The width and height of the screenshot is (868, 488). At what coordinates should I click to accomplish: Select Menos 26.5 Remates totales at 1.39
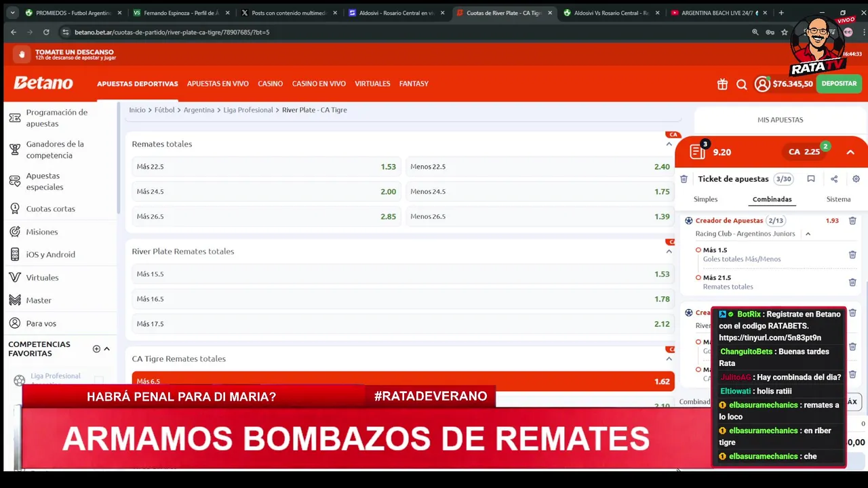point(540,216)
